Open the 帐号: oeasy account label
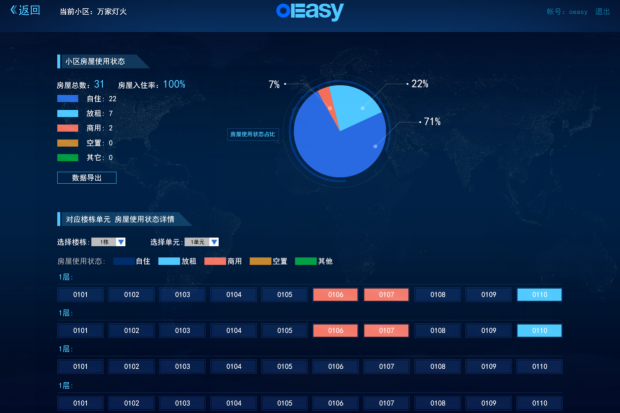620x413 pixels. 567,12
